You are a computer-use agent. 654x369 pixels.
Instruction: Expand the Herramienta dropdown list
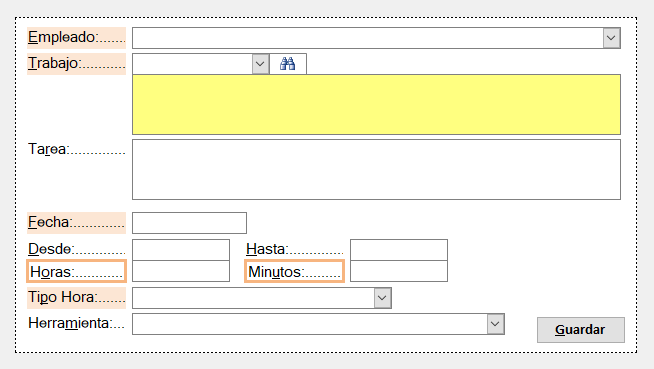[496, 324]
